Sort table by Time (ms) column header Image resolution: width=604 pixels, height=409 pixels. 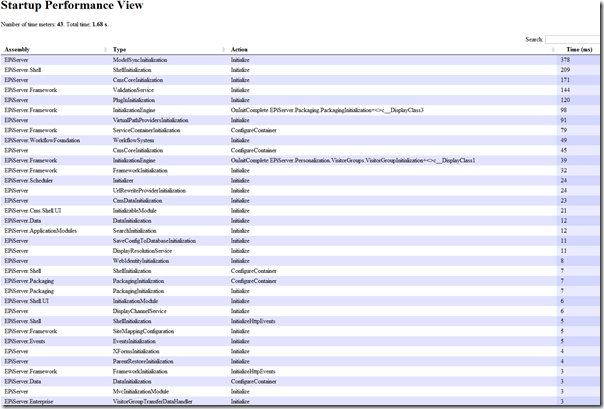tap(579, 50)
